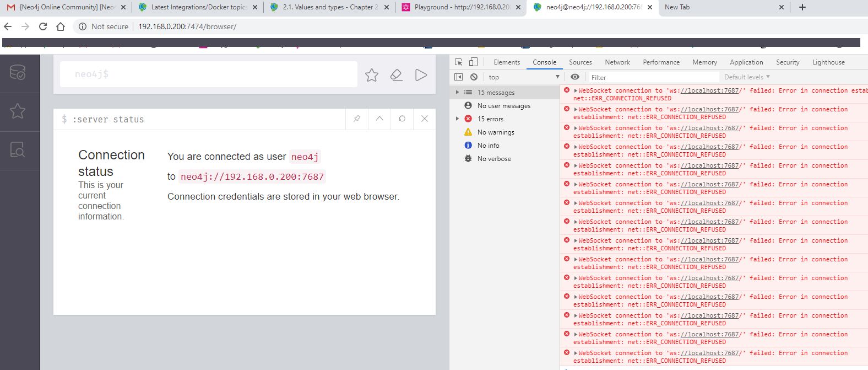Screen dimensions: 868x370
Task: Open the Default levels dropdown
Action: click(x=747, y=77)
